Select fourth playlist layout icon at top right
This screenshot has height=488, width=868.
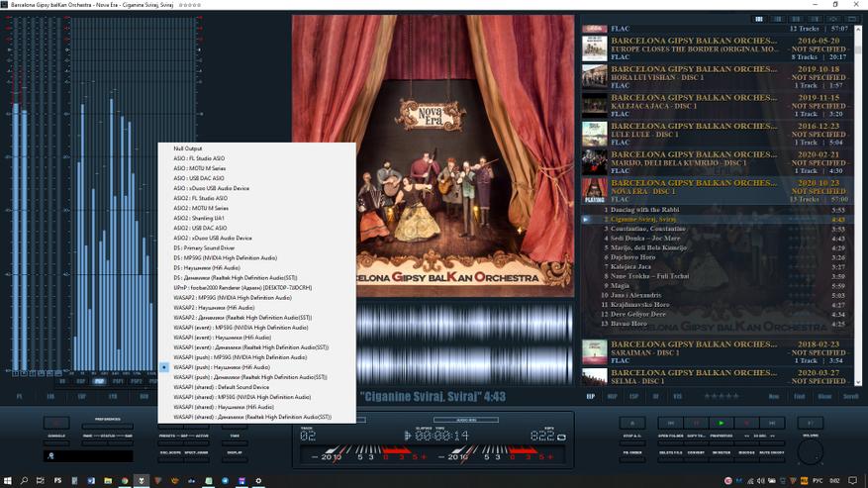[x=815, y=19]
